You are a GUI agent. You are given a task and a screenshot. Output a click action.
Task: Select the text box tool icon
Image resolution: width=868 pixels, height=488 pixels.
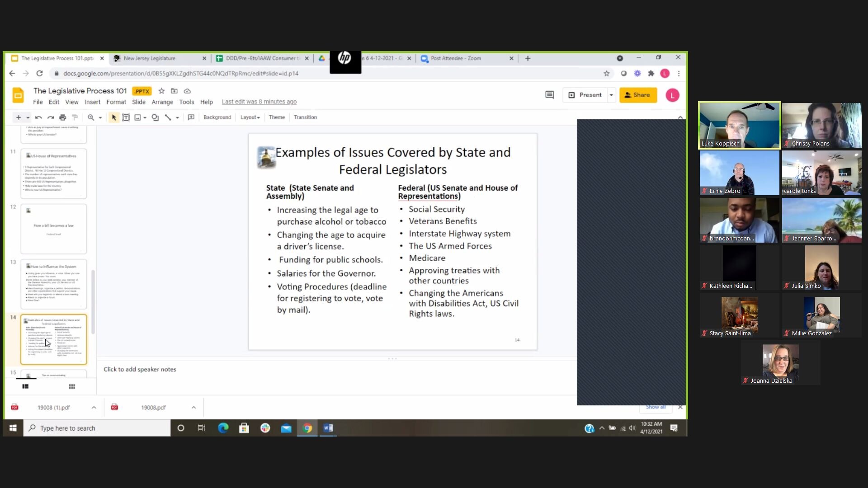126,117
